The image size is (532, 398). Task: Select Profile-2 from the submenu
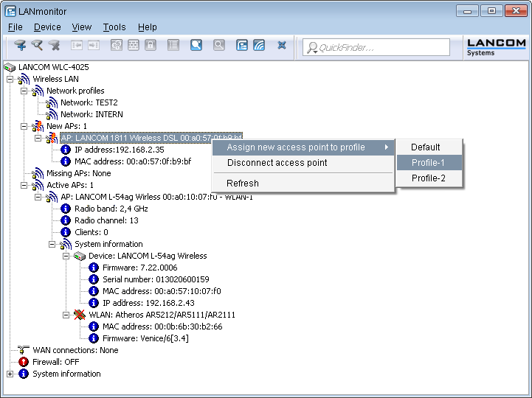pos(429,178)
